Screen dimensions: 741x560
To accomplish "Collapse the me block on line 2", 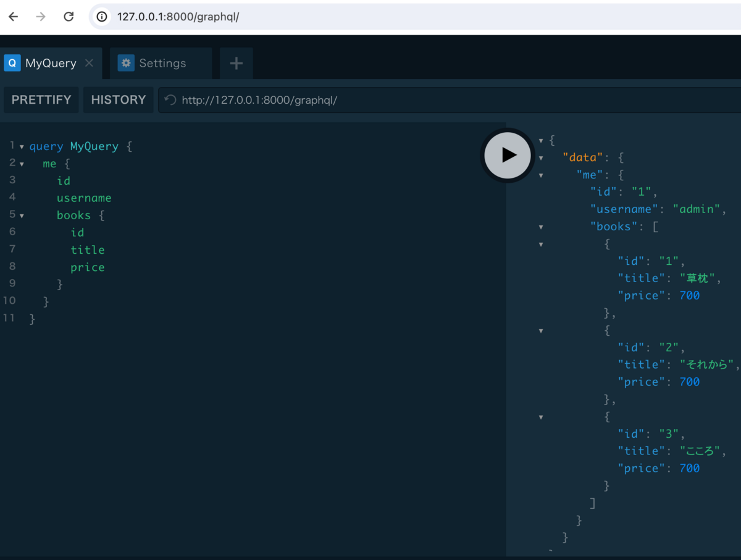I will [22, 164].
